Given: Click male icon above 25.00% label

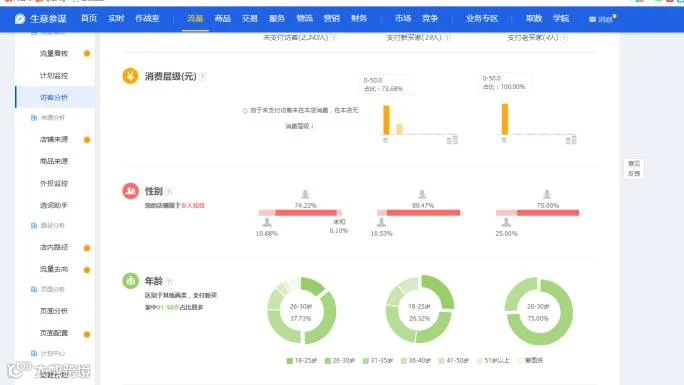Looking at the screenshot, I should pos(506,222).
